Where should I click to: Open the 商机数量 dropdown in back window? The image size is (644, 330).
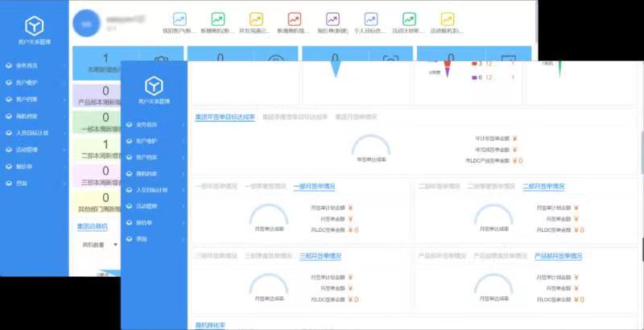click(x=100, y=245)
